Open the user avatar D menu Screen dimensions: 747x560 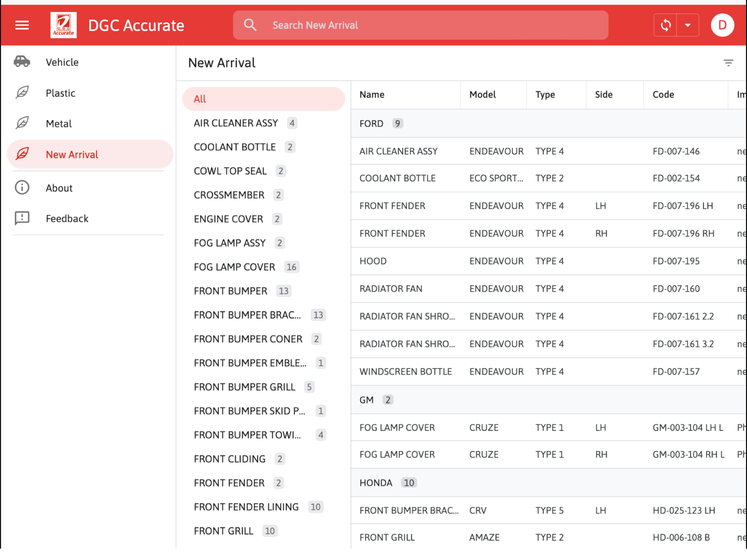click(x=722, y=25)
